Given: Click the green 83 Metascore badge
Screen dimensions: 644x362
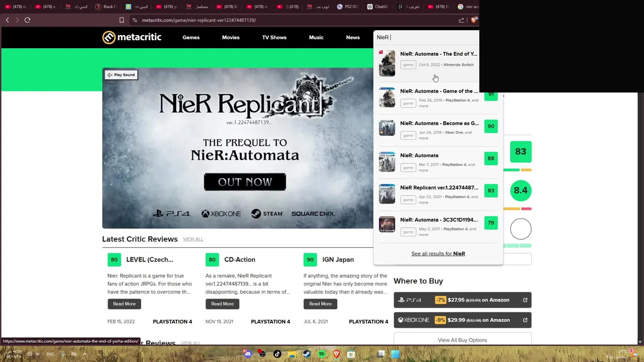Looking at the screenshot, I should click(x=521, y=152).
